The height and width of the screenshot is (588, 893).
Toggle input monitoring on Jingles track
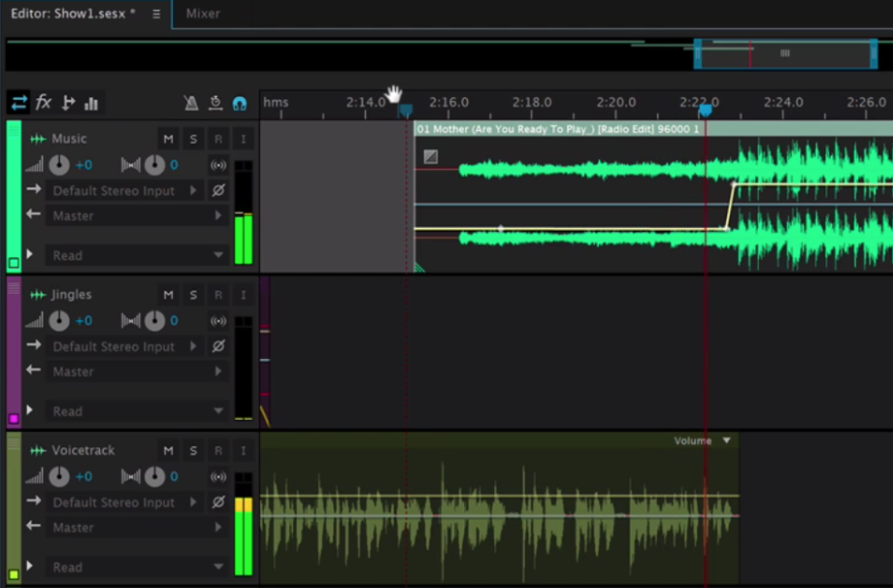click(244, 295)
